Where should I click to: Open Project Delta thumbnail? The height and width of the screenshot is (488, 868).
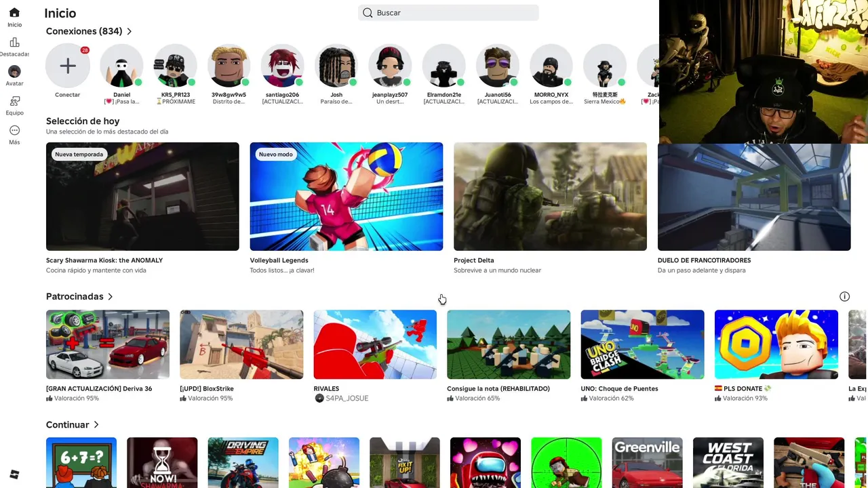pyautogui.click(x=550, y=197)
